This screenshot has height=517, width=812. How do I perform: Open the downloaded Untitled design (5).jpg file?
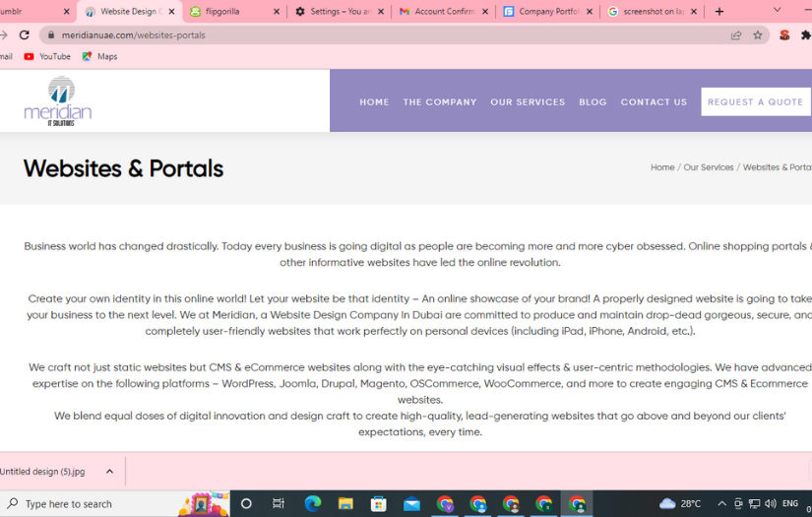[x=41, y=472]
